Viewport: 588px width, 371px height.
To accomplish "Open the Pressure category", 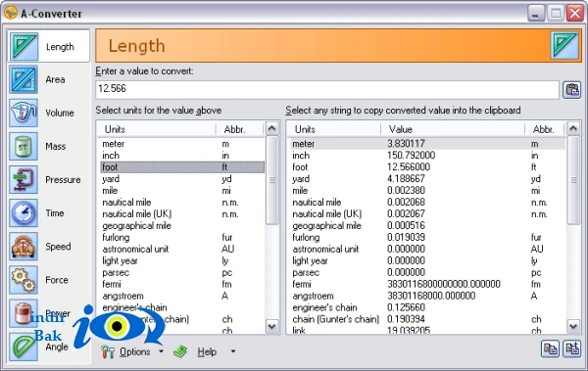I will 24,179.
